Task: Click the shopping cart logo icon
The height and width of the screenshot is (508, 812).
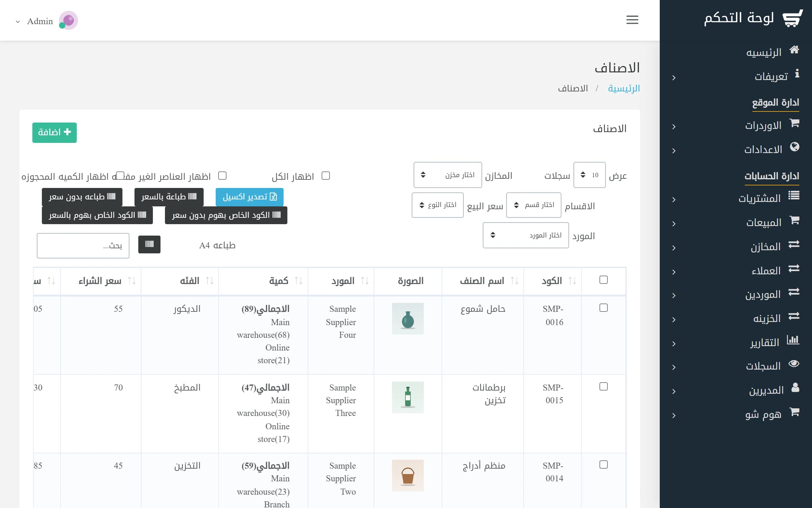Action: point(793,18)
